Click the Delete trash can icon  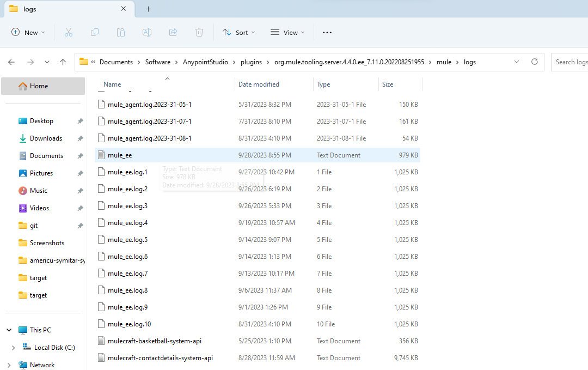point(199,33)
